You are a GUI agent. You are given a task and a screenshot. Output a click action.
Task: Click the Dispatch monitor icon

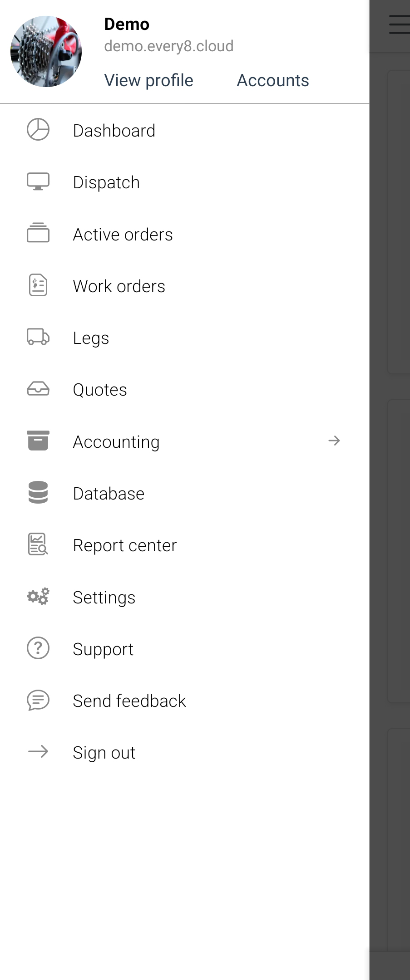38,181
